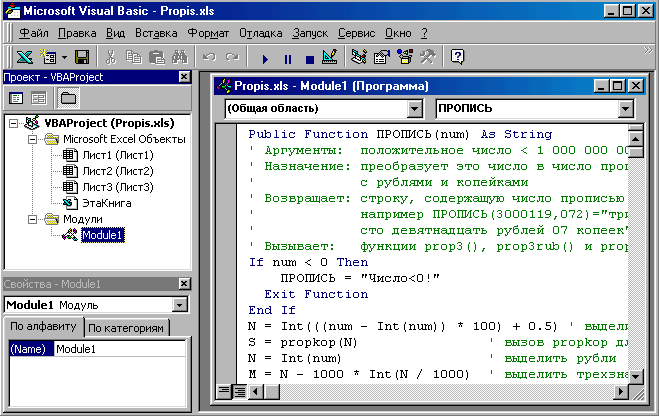Click horizontal scroll right arrow in code window
This screenshot has width=659, height=416.
[620, 392]
